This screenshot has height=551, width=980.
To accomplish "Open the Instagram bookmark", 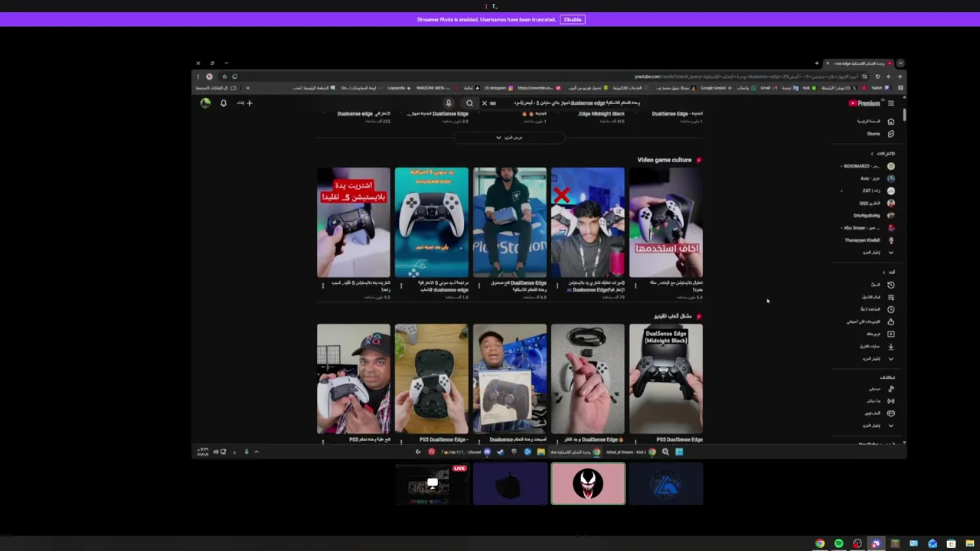I will tap(498, 88).
